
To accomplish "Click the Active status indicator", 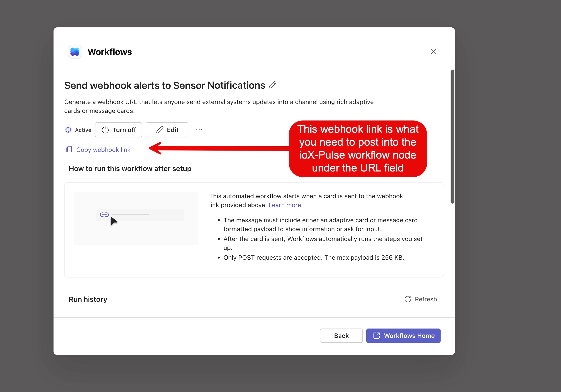I will pos(78,130).
